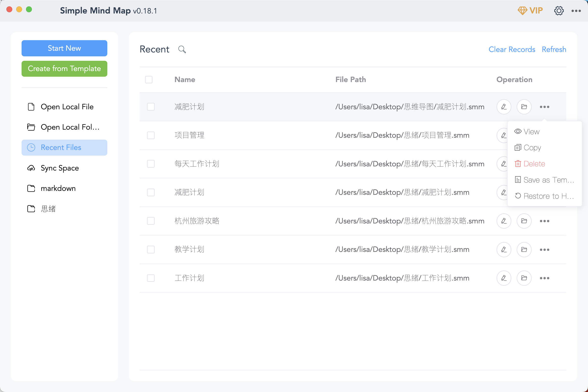Click Clear Records link
This screenshot has height=392, width=588.
(512, 49)
